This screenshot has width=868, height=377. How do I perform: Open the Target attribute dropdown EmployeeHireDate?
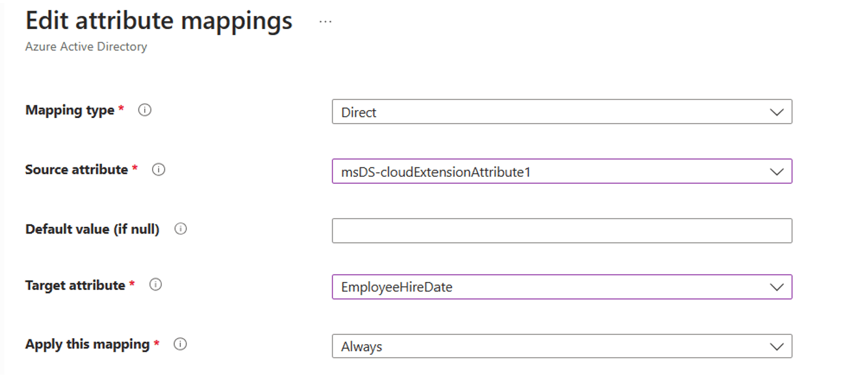coord(562,287)
